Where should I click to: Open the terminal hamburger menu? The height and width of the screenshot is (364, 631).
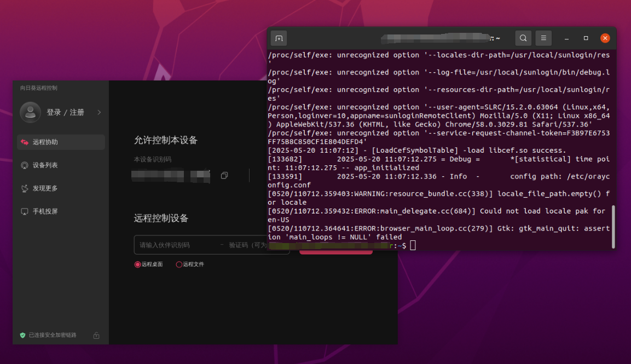click(543, 38)
